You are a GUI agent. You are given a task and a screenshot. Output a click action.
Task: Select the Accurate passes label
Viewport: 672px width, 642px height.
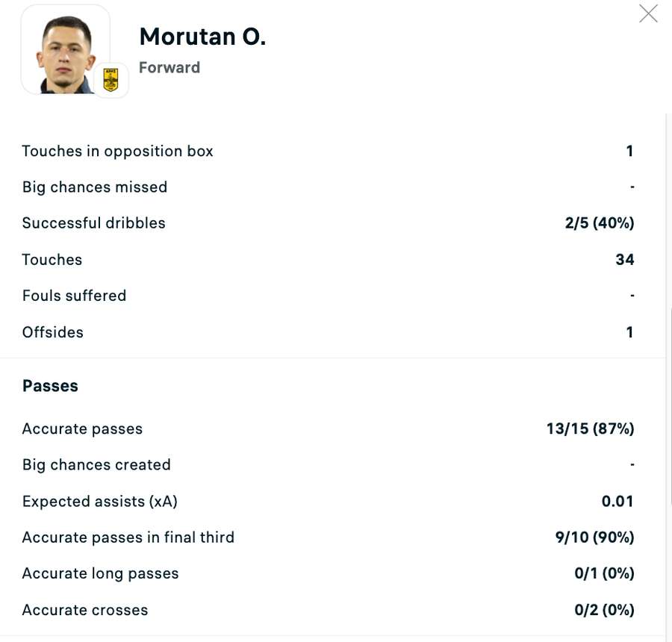82,428
